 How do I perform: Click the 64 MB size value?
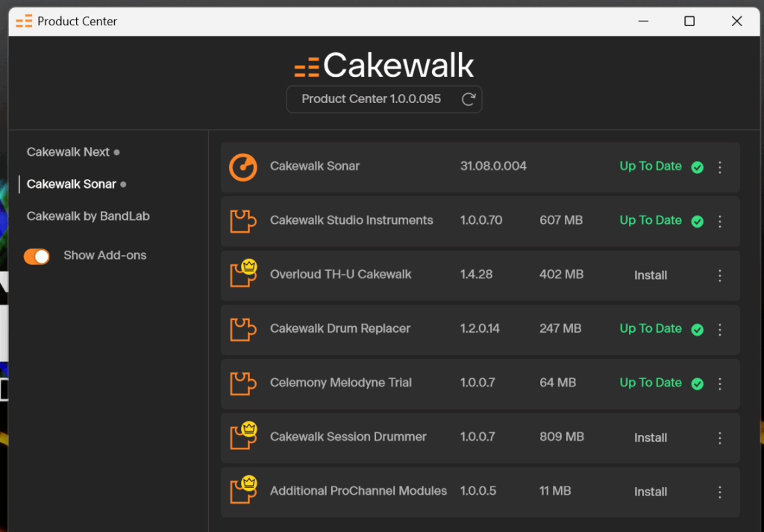tap(557, 383)
